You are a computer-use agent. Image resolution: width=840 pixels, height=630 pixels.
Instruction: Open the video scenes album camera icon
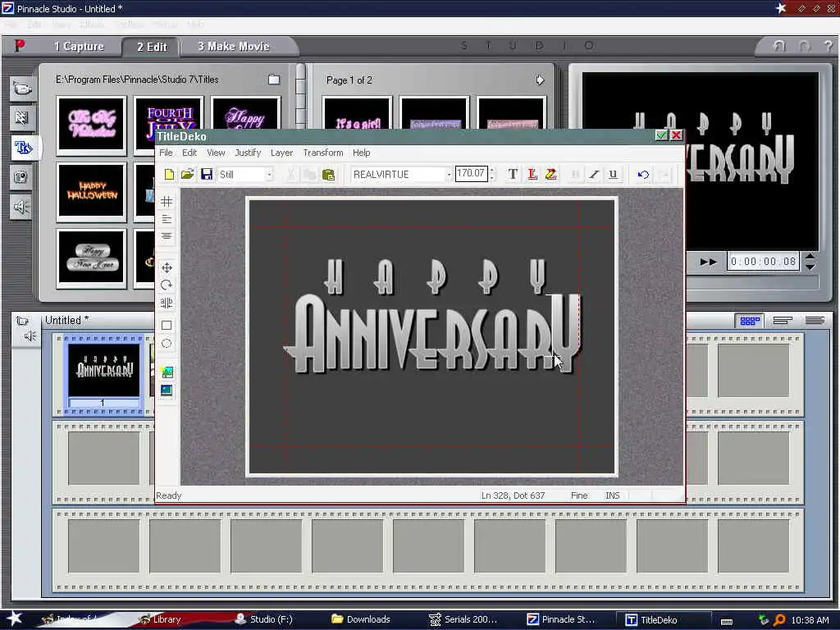coord(22,89)
